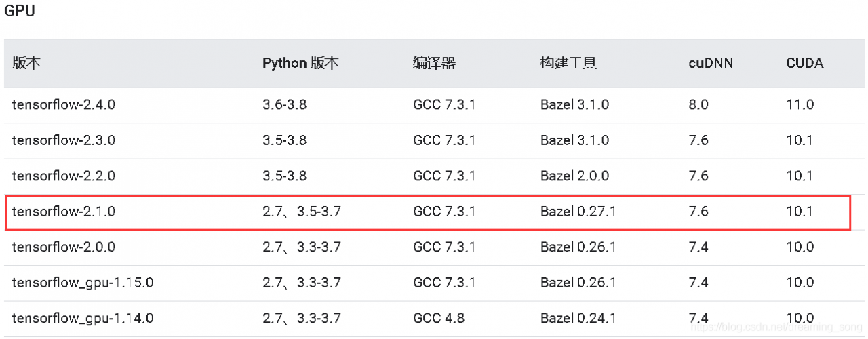The width and height of the screenshot is (868, 339).
Task: Select the Python 版本 column header
Action: coord(300,63)
